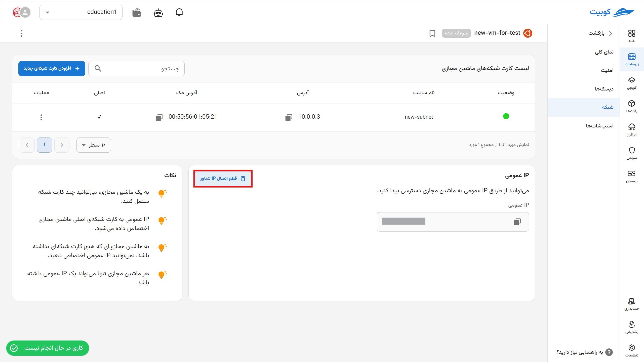Bookmark the new-vm-for-test machine

pos(432,33)
